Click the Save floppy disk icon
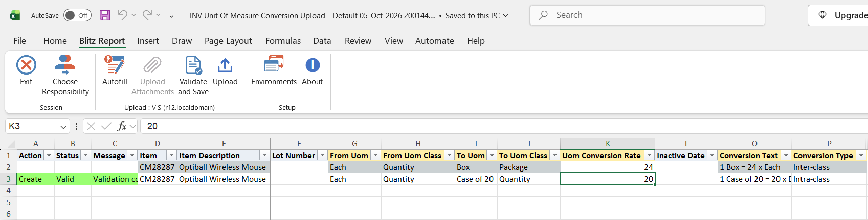The width and height of the screenshot is (868, 220). point(105,15)
